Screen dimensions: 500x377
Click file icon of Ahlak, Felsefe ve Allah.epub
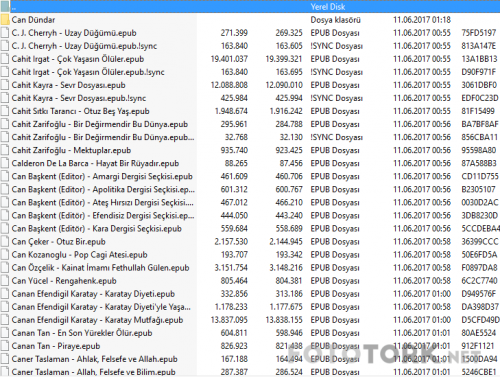point(5,359)
